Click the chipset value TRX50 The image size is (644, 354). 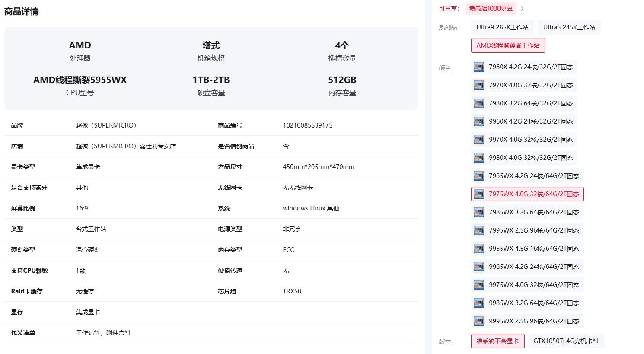click(x=292, y=291)
